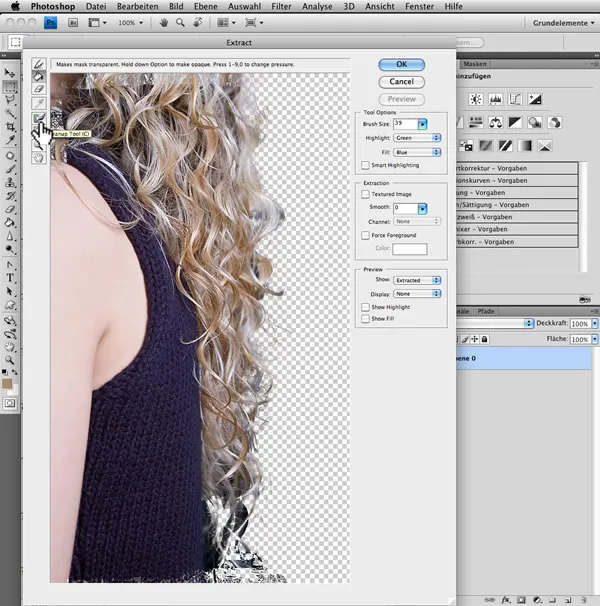Choose the Cleanup tool in Extract dialog

pyautogui.click(x=39, y=117)
